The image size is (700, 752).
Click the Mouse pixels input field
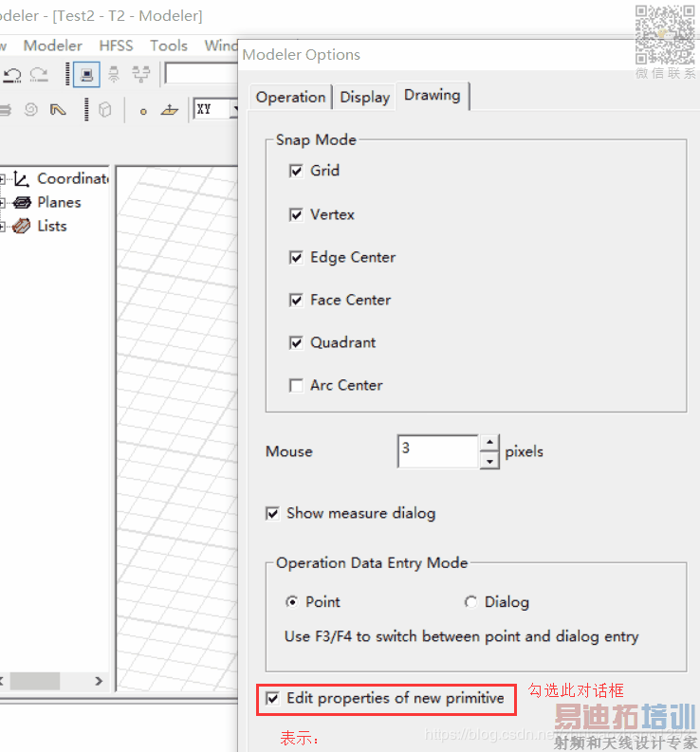[438, 451]
